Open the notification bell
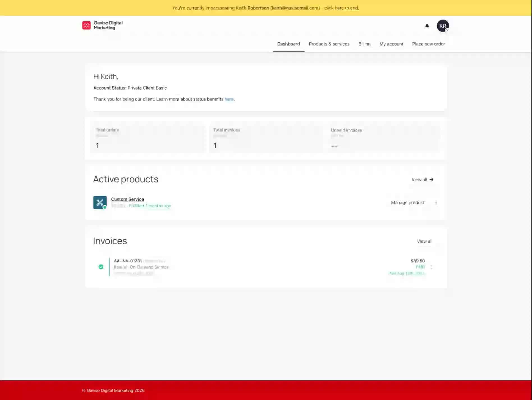532x400 pixels. (427, 26)
